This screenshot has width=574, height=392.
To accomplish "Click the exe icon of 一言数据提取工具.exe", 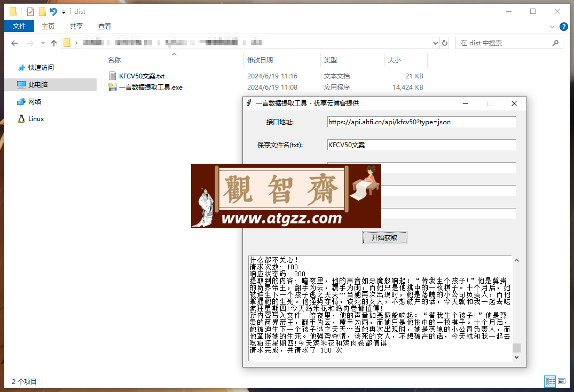I will click(x=112, y=87).
